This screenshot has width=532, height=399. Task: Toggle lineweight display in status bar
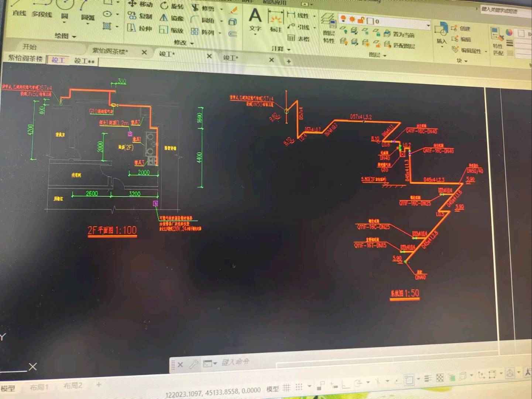[428, 378]
